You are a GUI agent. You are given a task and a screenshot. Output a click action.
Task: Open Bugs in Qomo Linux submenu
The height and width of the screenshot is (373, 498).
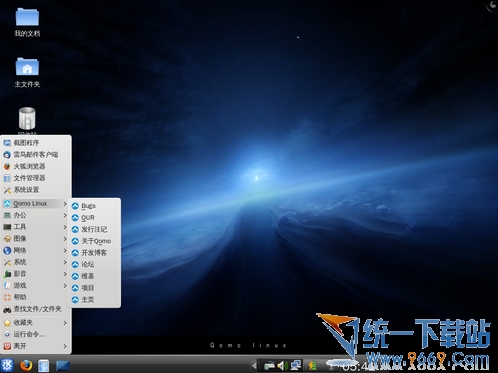[94, 206]
